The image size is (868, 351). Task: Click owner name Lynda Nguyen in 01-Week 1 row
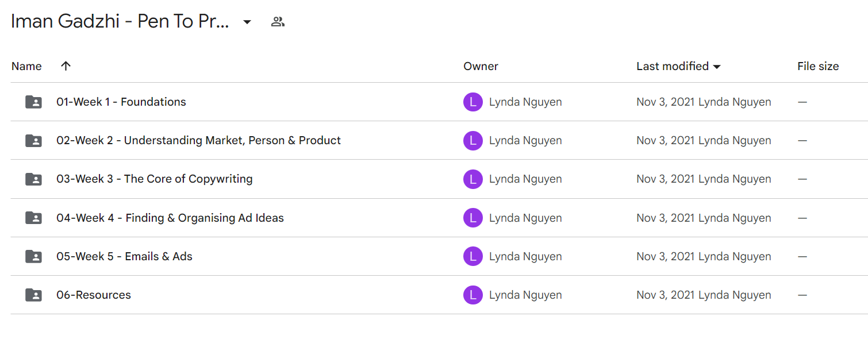coord(525,102)
